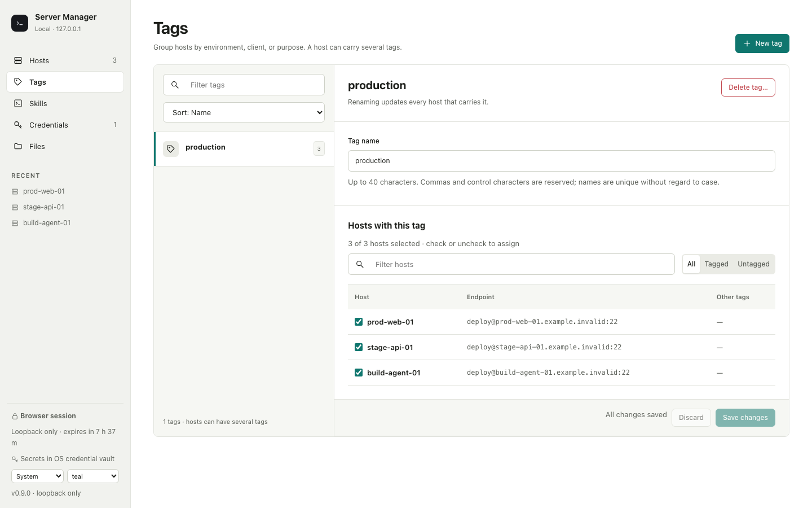
Task: Open the Credentials section
Action: click(65, 125)
